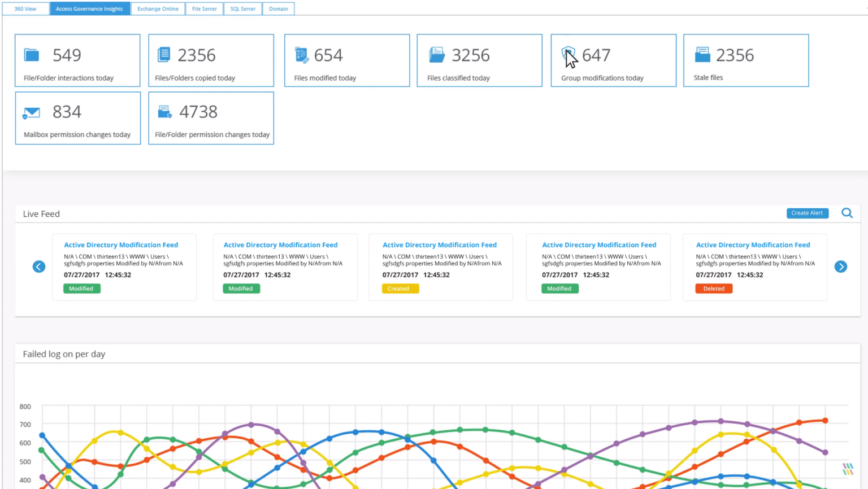Toggle the Modified status tag on the first feed card
The width and height of the screenshot is (868, 489).
pyautogui.click(x=81, y=289)
